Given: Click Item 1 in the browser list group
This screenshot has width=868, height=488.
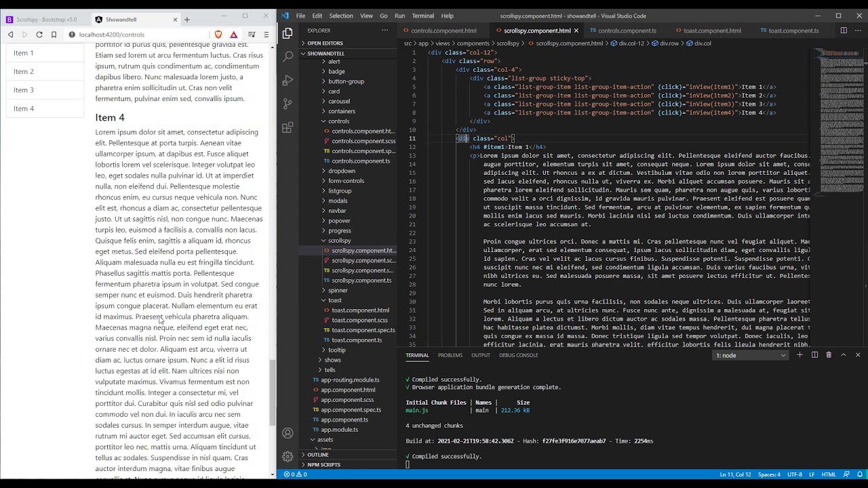Looking at the screenshot, I should pos(45,53).
